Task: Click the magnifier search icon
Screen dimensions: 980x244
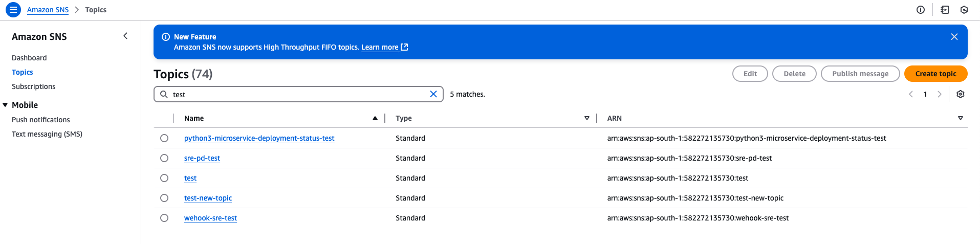Action: tap(164, 94)
